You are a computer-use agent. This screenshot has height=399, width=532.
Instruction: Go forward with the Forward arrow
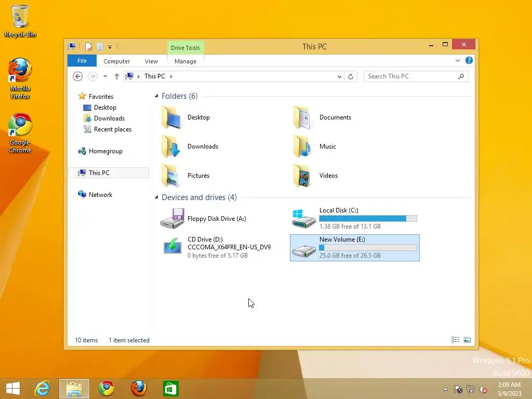pos(92,76)
